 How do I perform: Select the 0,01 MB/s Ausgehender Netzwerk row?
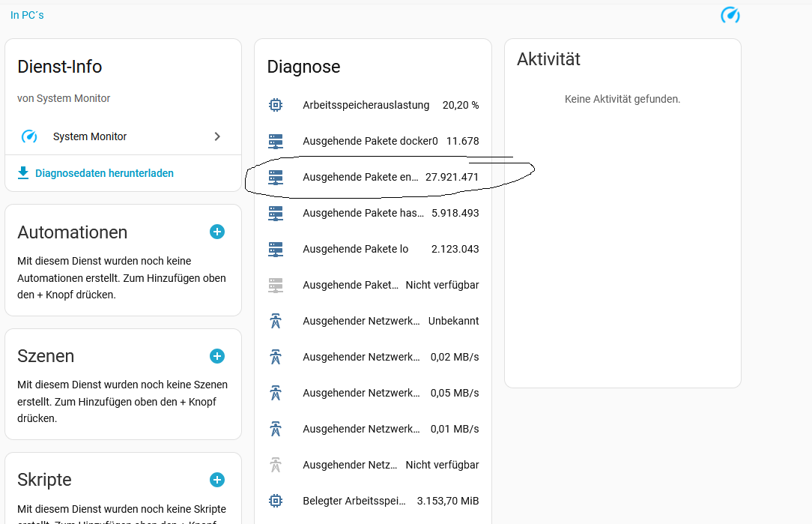(373, 429)
